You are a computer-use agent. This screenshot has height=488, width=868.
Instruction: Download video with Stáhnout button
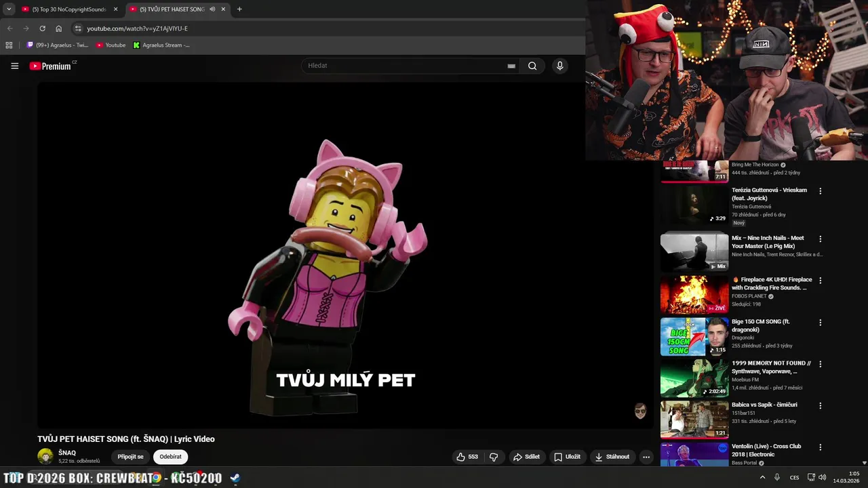612,457
